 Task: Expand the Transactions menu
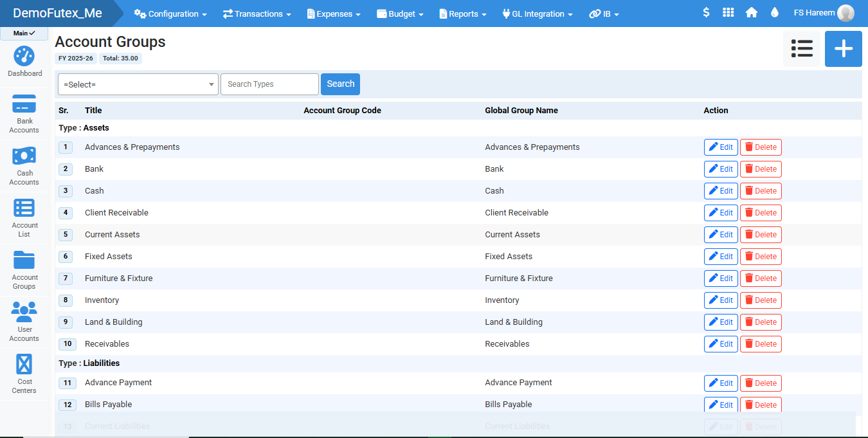coord(257,14)
